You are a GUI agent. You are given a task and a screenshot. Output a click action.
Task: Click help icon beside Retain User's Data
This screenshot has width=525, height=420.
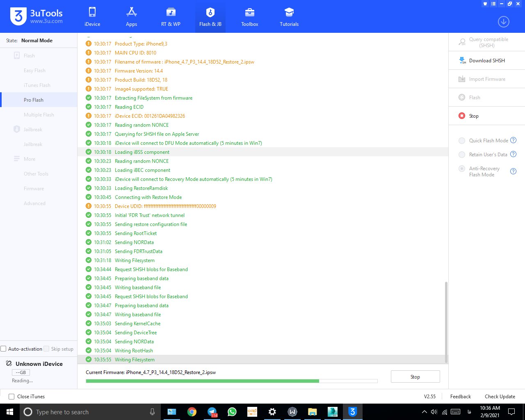tap(513, 154)
